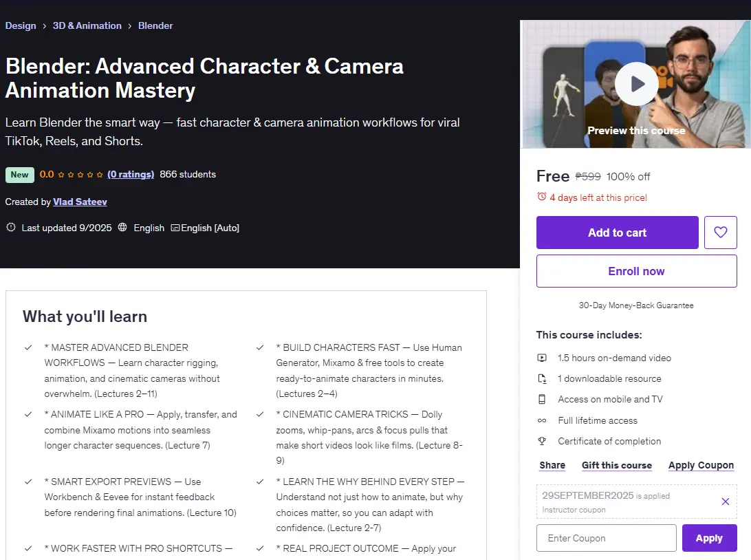The image size is (751, 560).
Task: Click chevron between Design and 3D & Animation
Action: 44,26
